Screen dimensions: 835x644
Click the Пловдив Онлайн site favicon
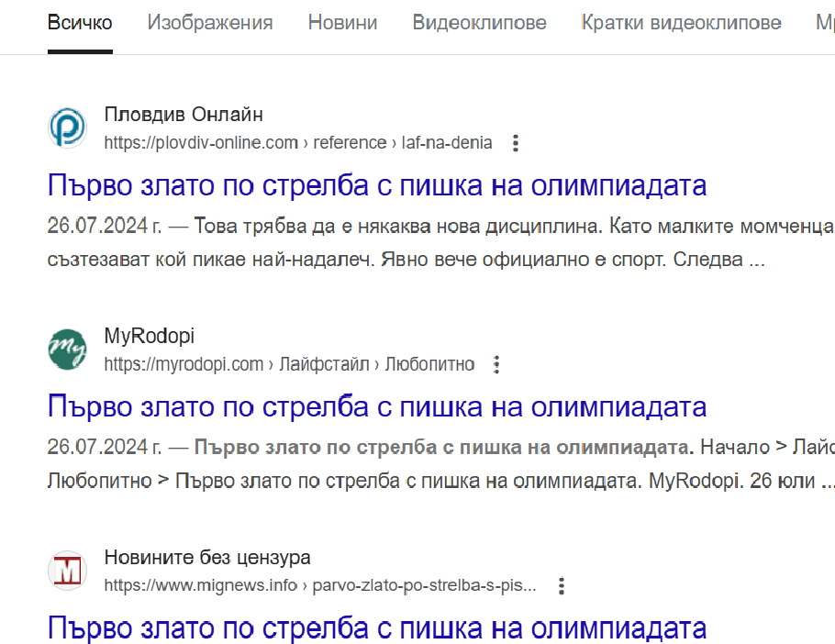[x=67, y=128]
